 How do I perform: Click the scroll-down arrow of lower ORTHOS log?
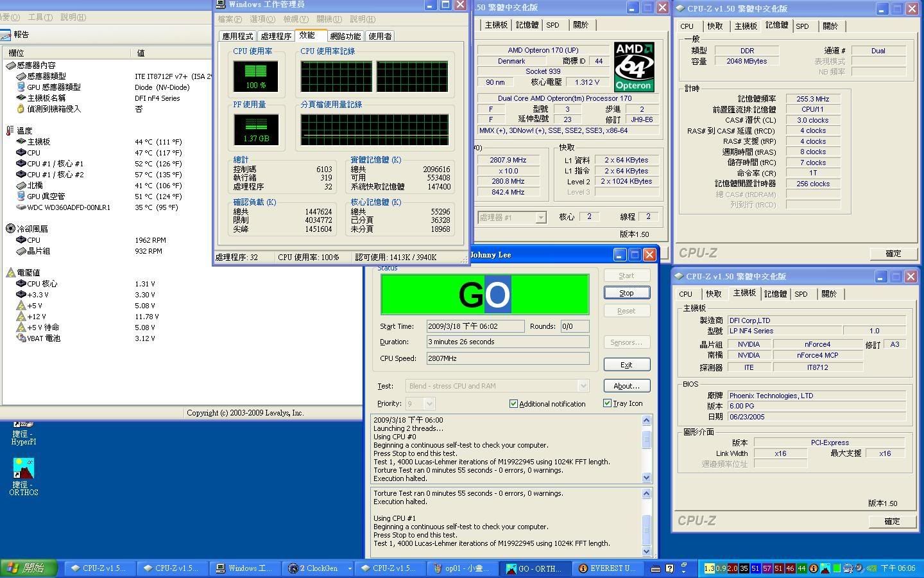point(646,552)
